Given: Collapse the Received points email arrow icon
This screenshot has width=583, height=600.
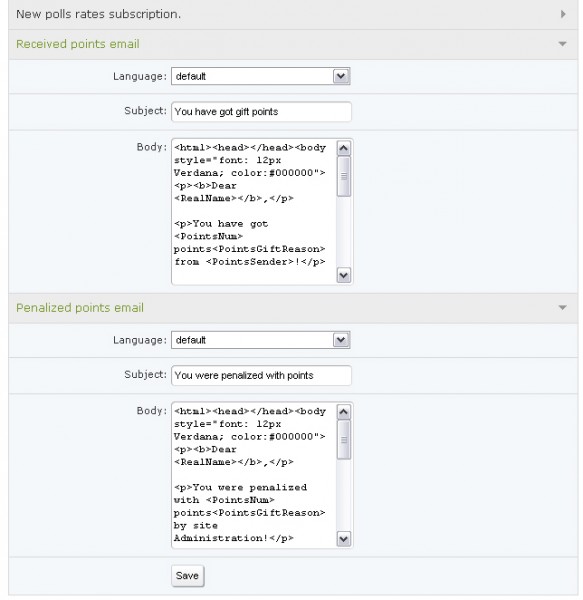Looking at the screenshot, I should pos(562,44).
